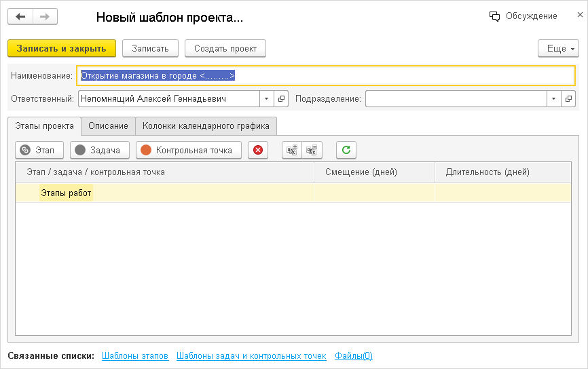This screenshot has height=369, width=588.
Task: Switch to the Описание tab
Action: (108, 126)
